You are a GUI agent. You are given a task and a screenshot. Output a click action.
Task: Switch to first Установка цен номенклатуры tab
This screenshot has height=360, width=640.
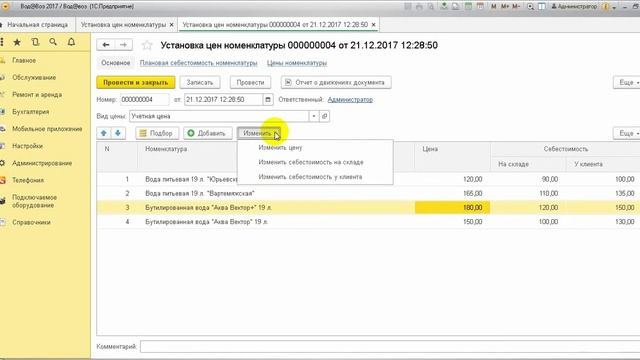[x=123, y=25]
